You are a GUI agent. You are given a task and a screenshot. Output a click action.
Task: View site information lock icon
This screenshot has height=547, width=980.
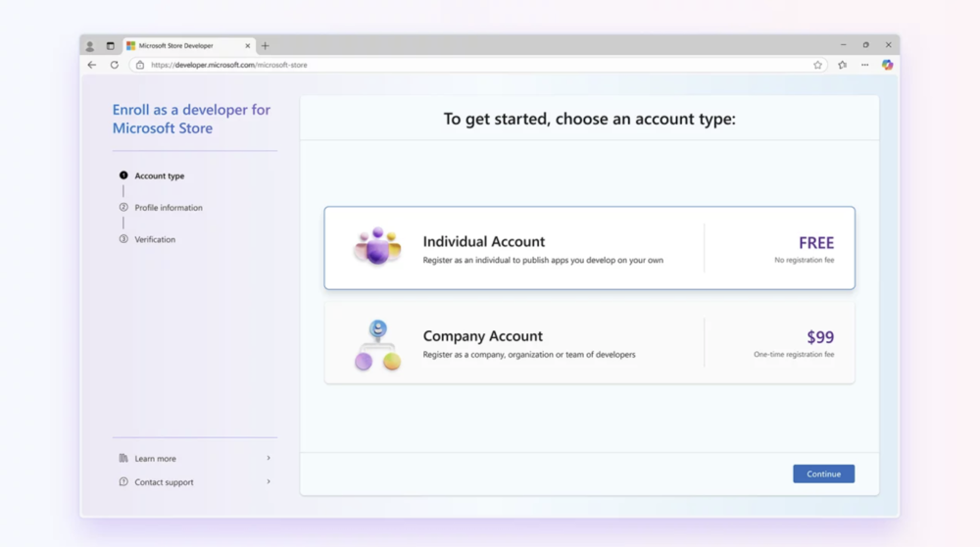[140, 65]
